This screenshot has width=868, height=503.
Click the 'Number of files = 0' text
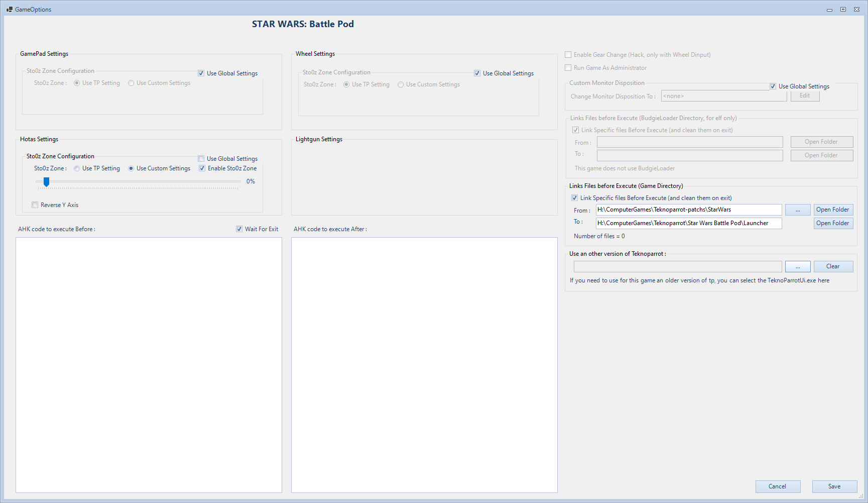click(599, 236)
